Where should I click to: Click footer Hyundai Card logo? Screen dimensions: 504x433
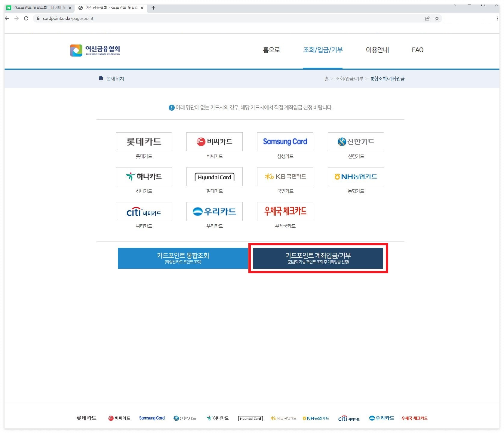coord(250,419)
